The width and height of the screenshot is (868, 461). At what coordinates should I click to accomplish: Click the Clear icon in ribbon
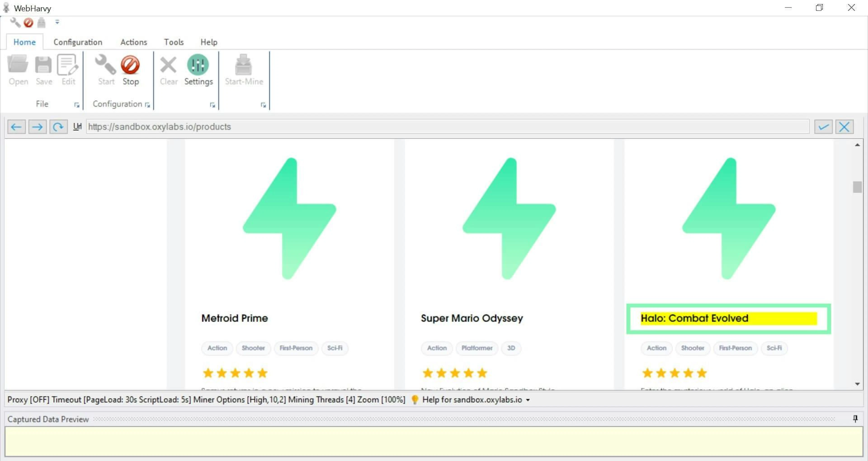(168, 65)
